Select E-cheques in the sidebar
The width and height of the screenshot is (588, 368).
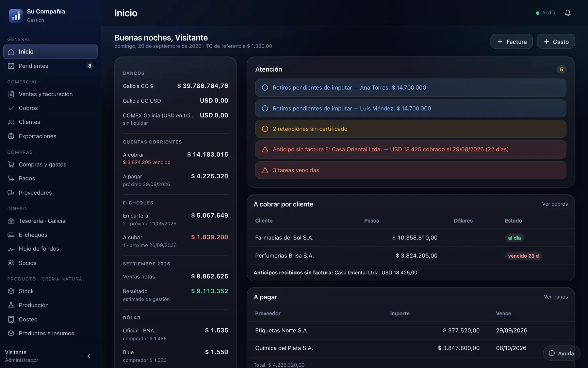50,235
